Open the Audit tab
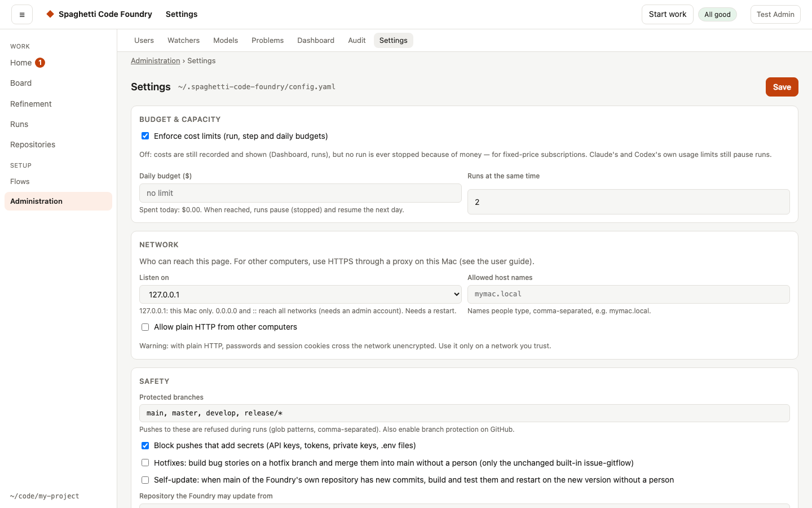Screen dimensions: 812x508 pyautogui.click(x=357, y=41)
